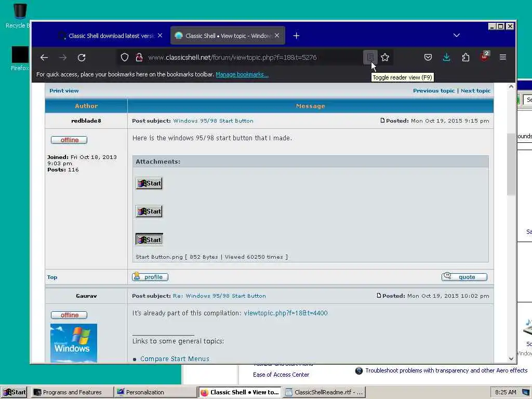Click the page scrollbar down arrow

(511, 358)
